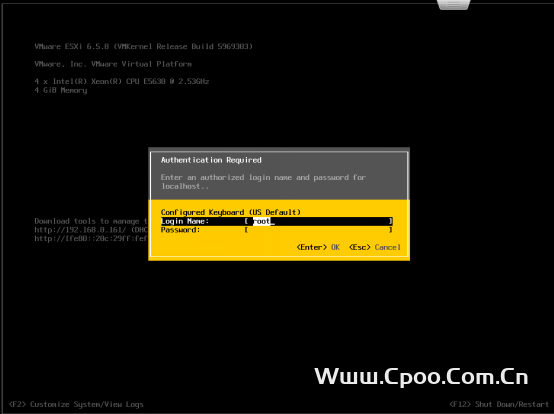
Task: Focus the Login Name input field
Action: (318, 221)
